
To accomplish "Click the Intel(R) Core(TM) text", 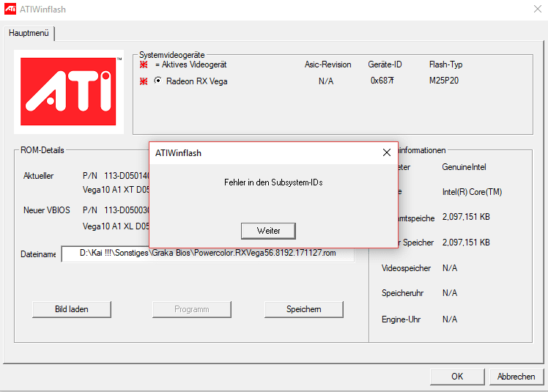I will [x=472, y=192].
